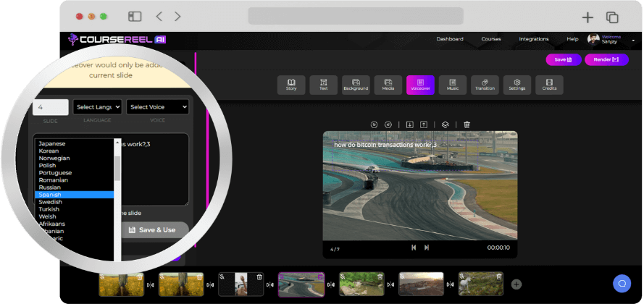This screenshot has width=644, height=304.
Task: Toggle mute on the race track slide
Action: click(283, 277)
